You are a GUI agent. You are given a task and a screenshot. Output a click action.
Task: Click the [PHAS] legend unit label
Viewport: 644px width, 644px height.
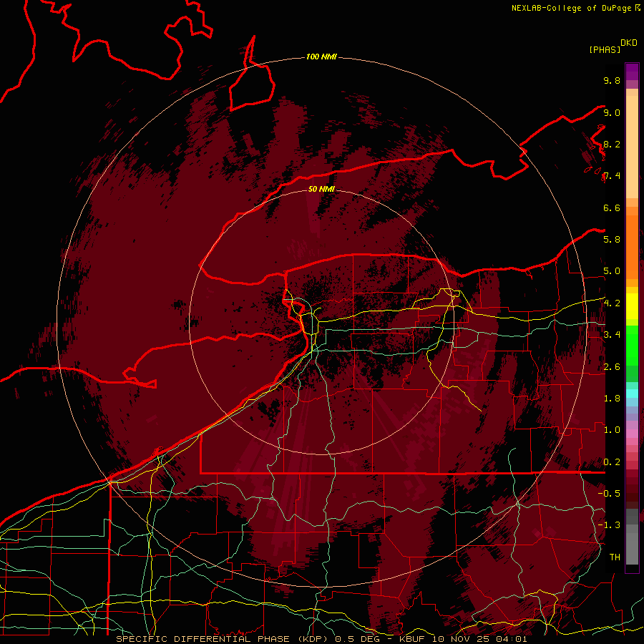pyautogui.click(x=605, y=49)
